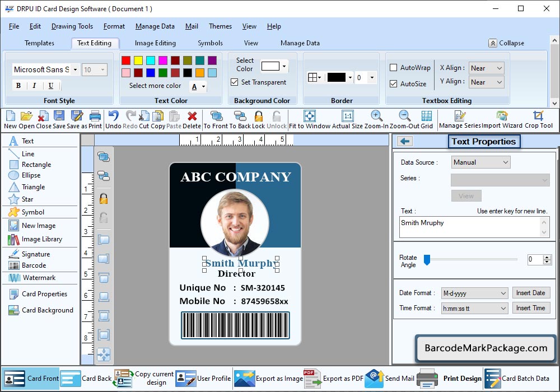Enable the AutoWrap checkbox

pyautogui.click(x=393, y=67)
